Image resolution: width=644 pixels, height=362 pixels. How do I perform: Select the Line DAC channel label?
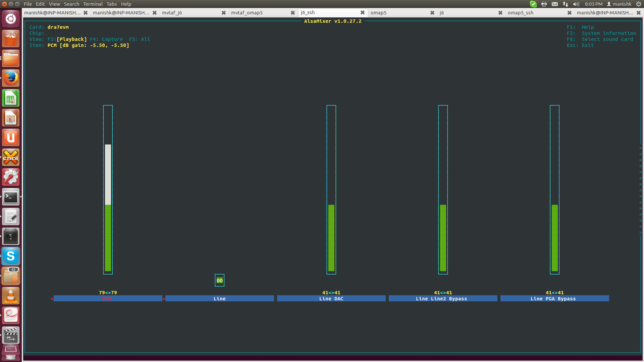point(331,299)
